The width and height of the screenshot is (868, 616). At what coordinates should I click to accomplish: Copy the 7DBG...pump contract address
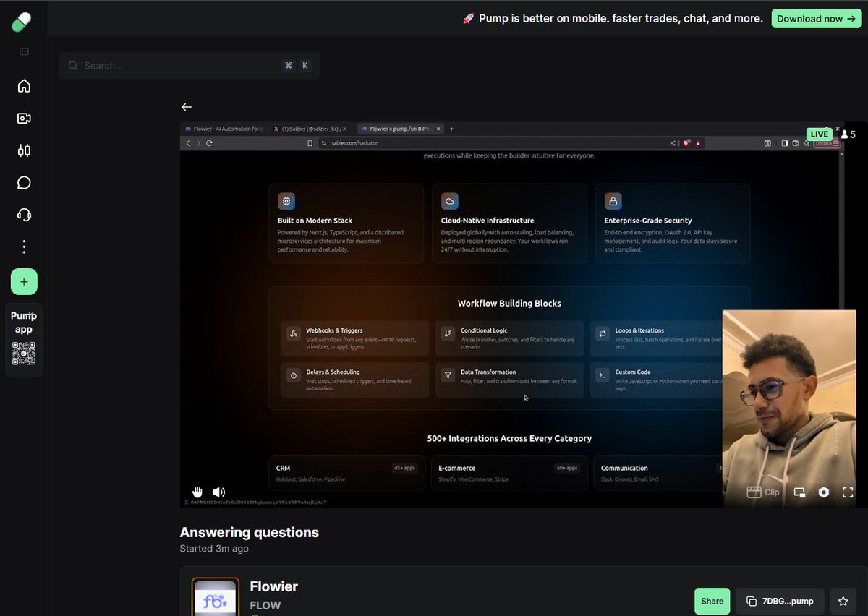point(780,601)
